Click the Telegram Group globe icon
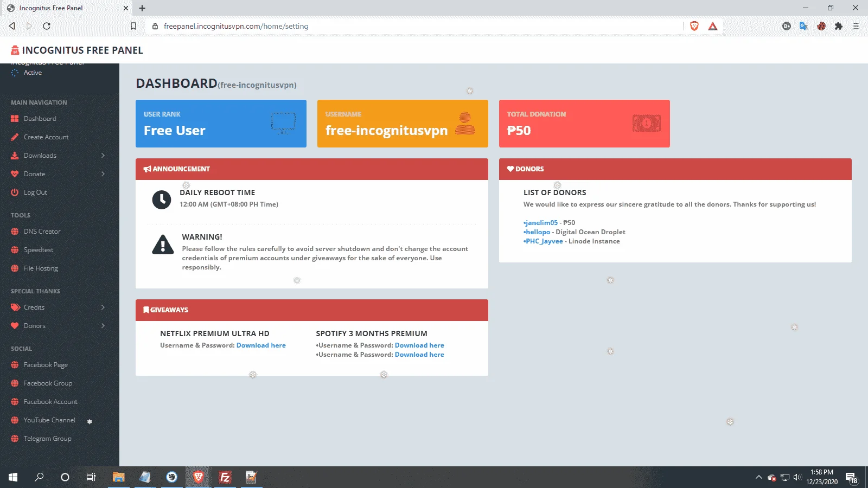The width and height of the screenshot is (868, 488). tap(15, 439)
